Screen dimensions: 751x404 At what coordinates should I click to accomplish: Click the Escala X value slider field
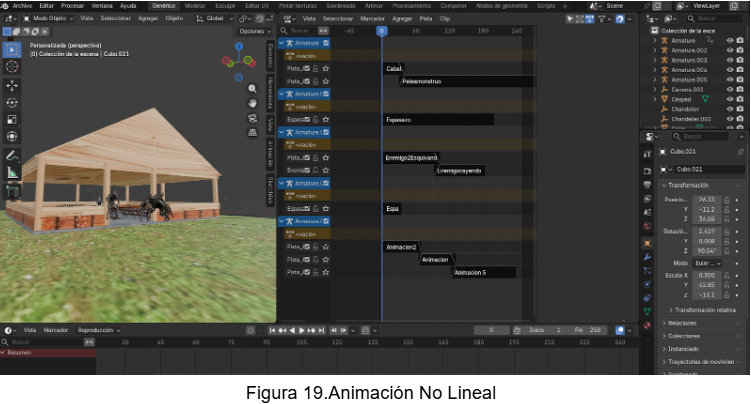[x=707, y=275]
